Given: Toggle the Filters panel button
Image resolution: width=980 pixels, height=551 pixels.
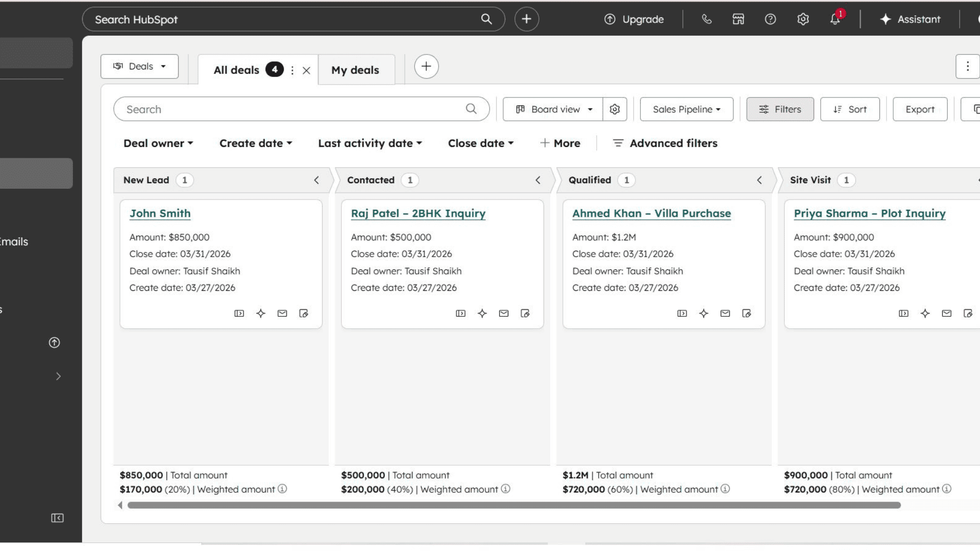Looking at the screenshot, I should tap(780, 109).
